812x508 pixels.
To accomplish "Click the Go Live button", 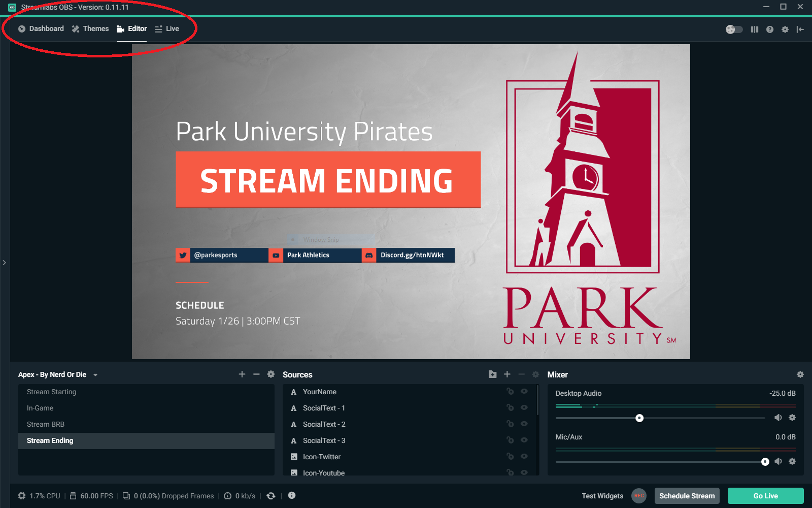I will (765, 496).
